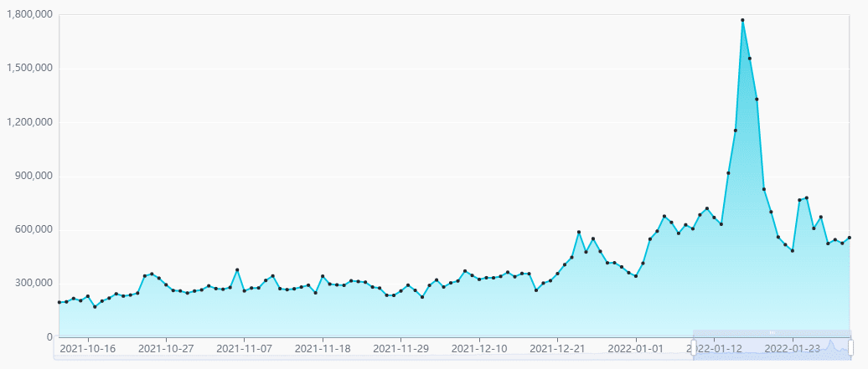
Task: Click the 0 y-axis label
Action: point(49,337)
